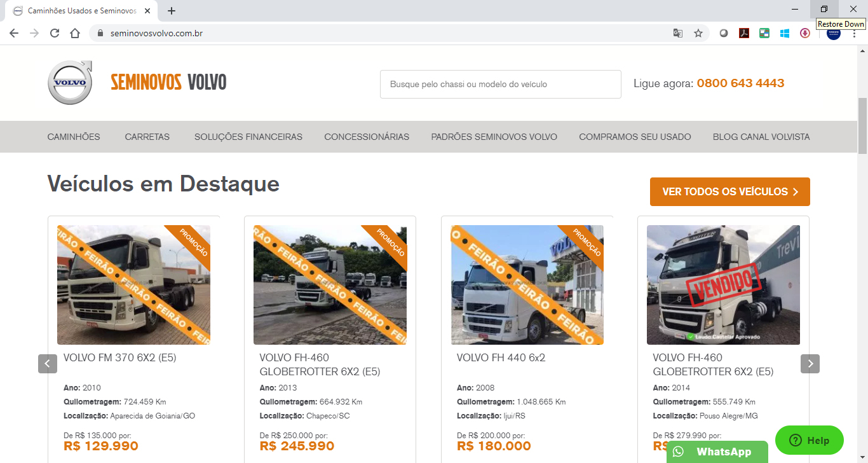Screen dimensions: 868x463
Task: Click the R$ 180.000 price
Action: pyautogui.click(x=494, y=446)
